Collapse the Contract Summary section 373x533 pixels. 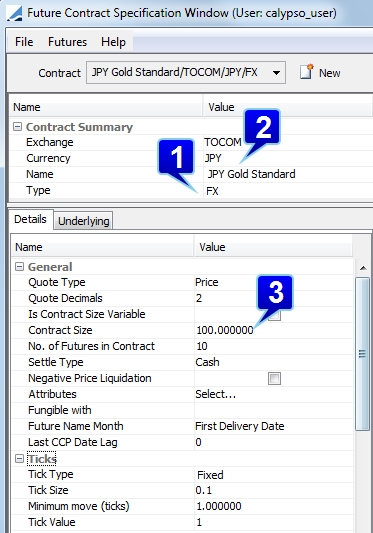click(x=17, y=127)
